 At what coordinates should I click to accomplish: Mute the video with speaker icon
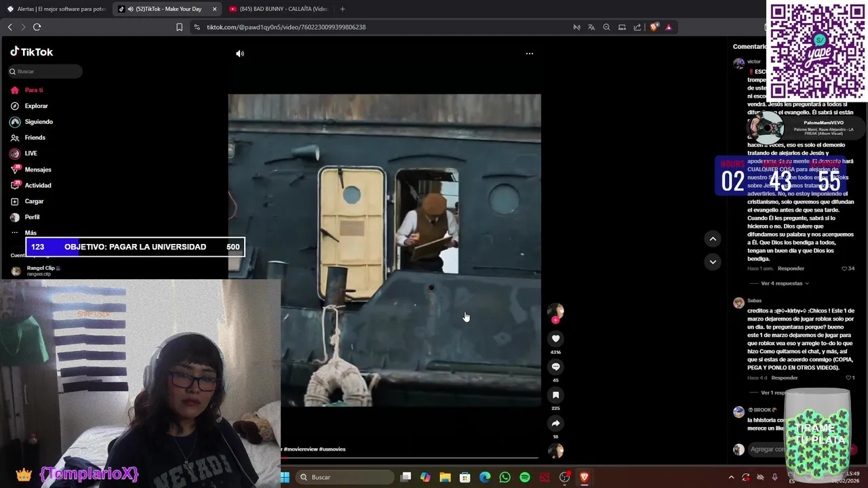point(240,54)
